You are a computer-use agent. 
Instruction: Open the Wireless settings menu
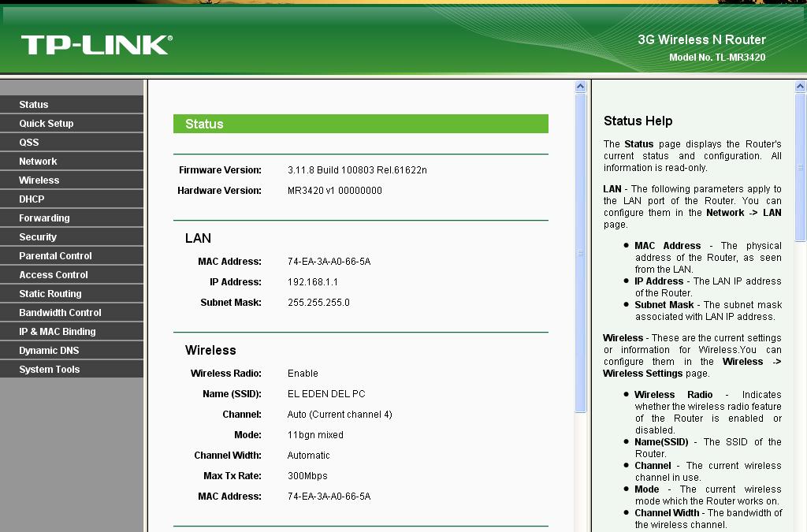point(72,180)
